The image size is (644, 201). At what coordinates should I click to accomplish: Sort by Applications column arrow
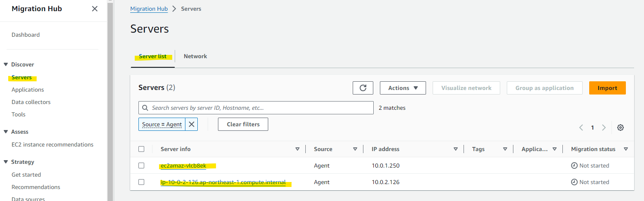[x=555, y=149]
